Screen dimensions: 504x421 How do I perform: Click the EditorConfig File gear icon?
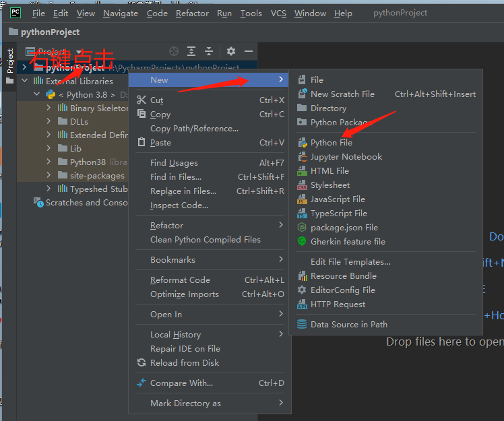[302, 290]
